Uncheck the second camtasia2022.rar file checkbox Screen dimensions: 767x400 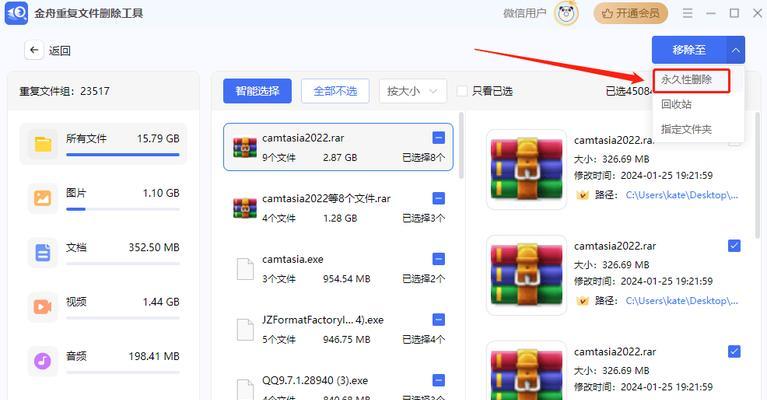tap(734, 245)
